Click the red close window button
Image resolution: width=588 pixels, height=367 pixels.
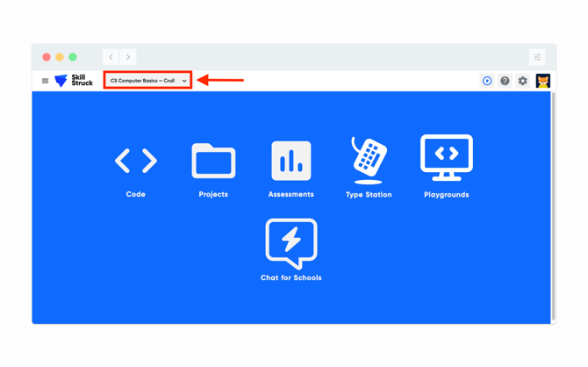[x=47, y=57]
